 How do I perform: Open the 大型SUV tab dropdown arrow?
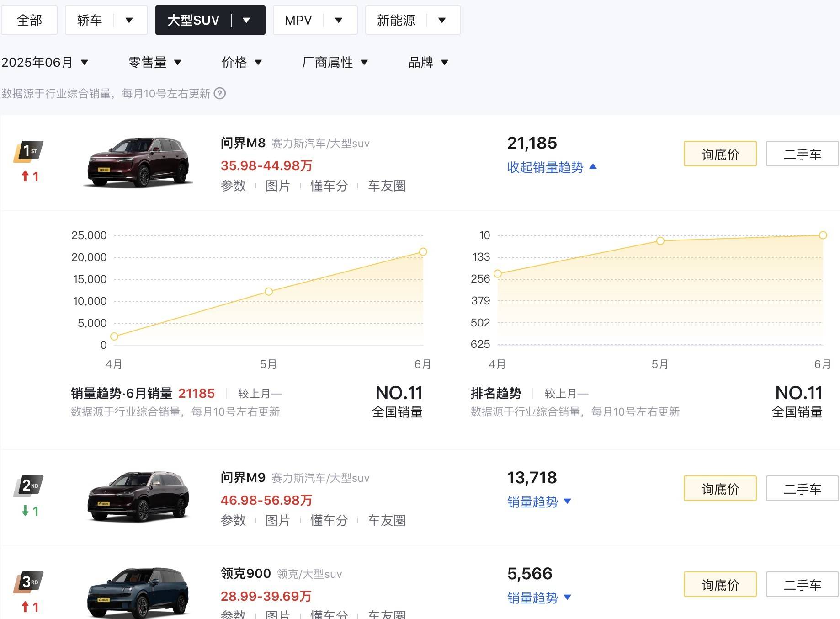coord(246,20)
